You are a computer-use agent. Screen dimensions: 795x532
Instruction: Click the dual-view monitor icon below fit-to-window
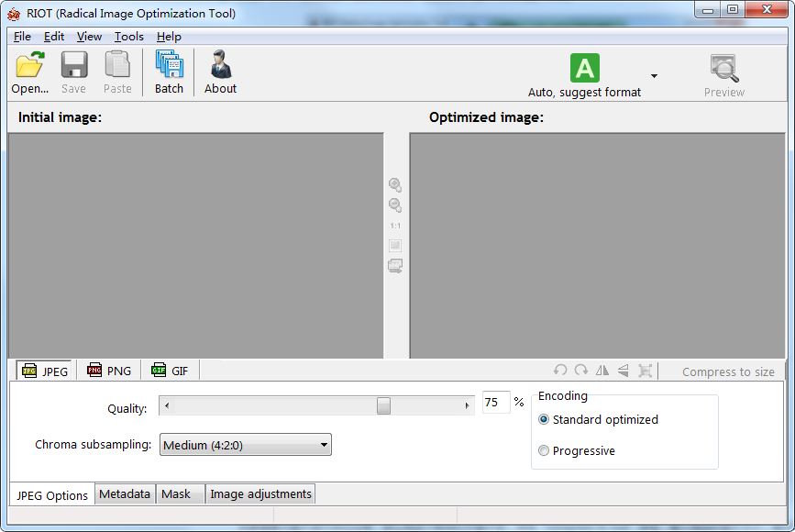395,266
